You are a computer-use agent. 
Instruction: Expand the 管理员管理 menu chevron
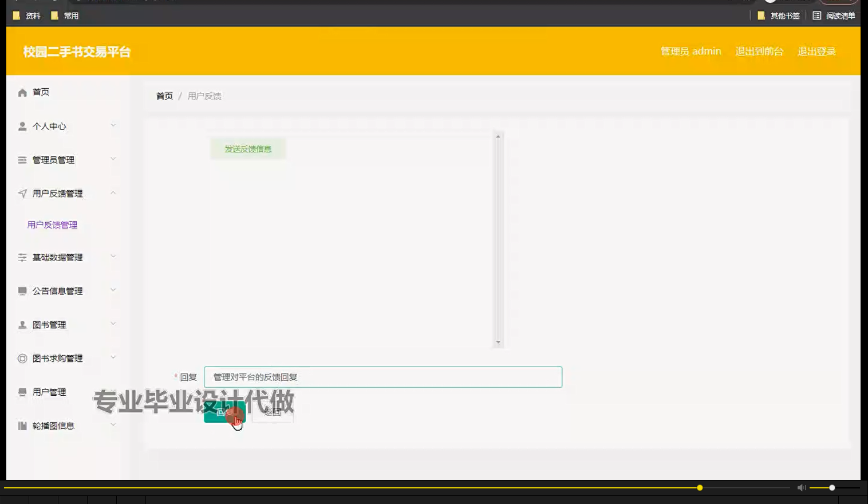[113, 159]
